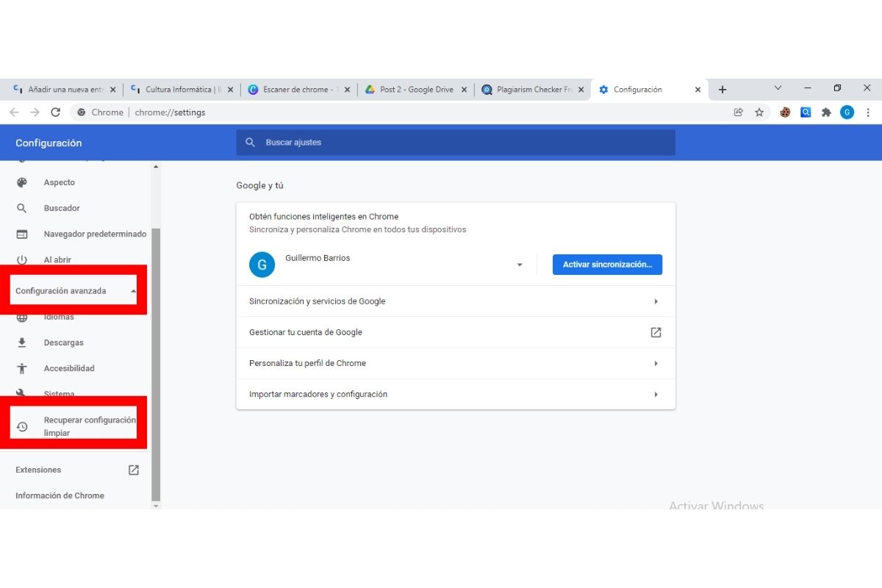Focus the Buscar ajustes search field

pos(456,143)
